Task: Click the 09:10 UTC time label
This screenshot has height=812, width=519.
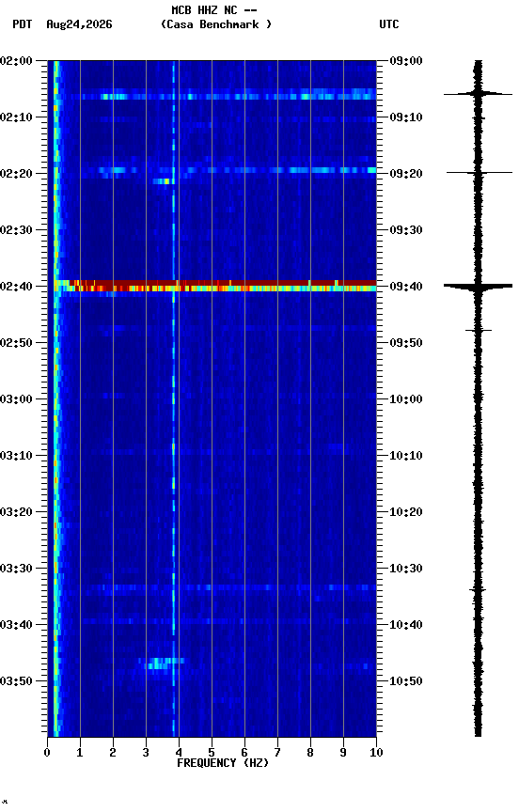Action: [x=406, y=117]
